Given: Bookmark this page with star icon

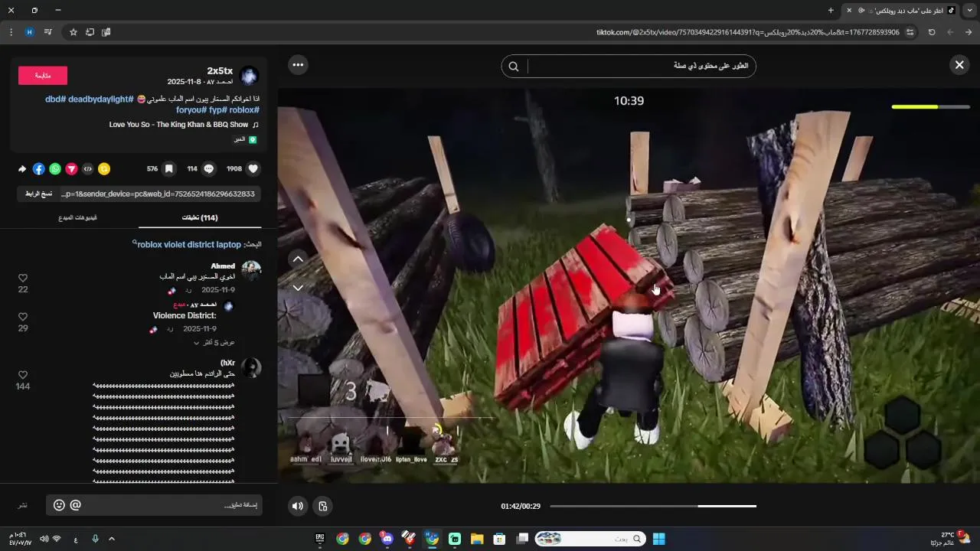Looking at the screenshot, I should [x=73, y=32].
